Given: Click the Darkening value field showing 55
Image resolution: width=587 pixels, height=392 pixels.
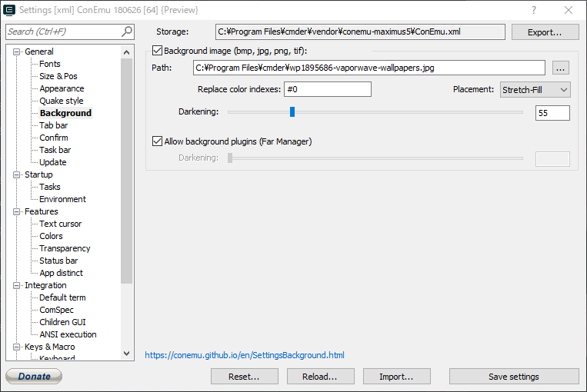Looking at the screenshot, I should click(552, 113).
